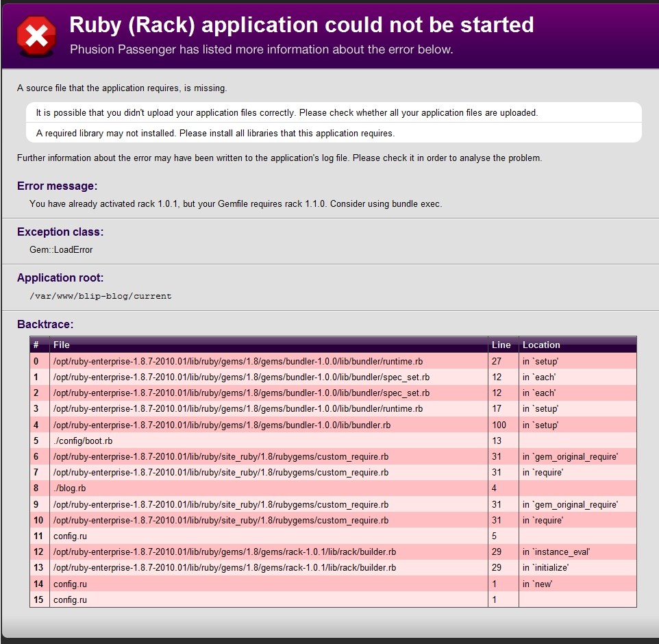The image size is (659, 644).
Task: Click the 'Location' column header
Action: click(541, 345)
